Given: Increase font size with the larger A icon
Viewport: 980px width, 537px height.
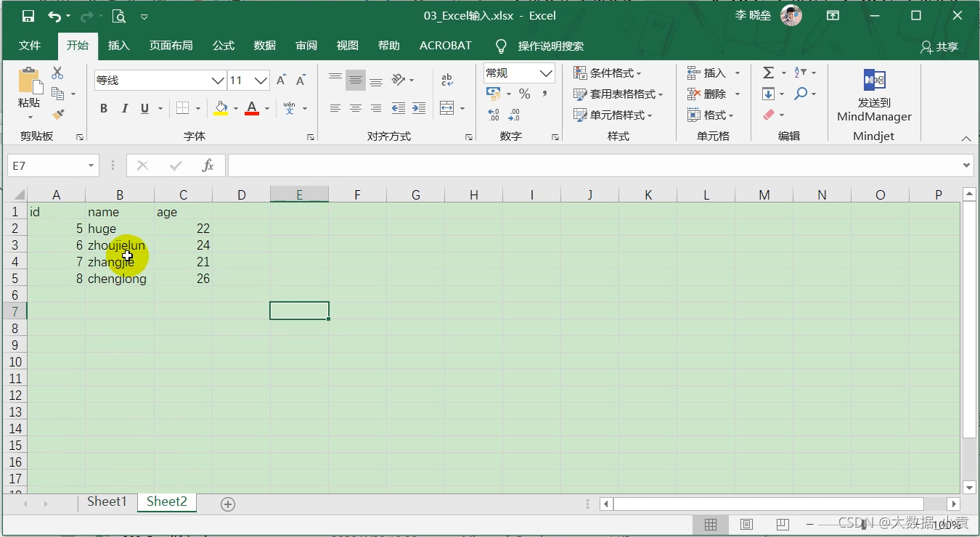Looking at the screenshot, I should [281, 80].
